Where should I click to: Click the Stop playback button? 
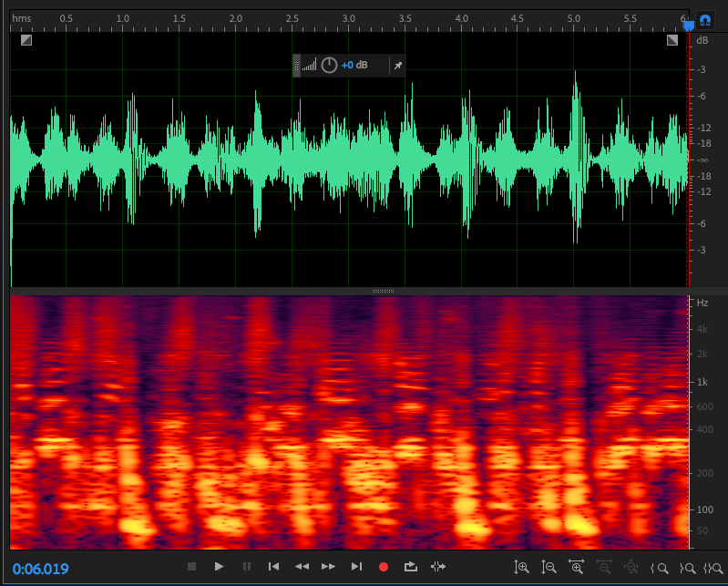[191, 566]
